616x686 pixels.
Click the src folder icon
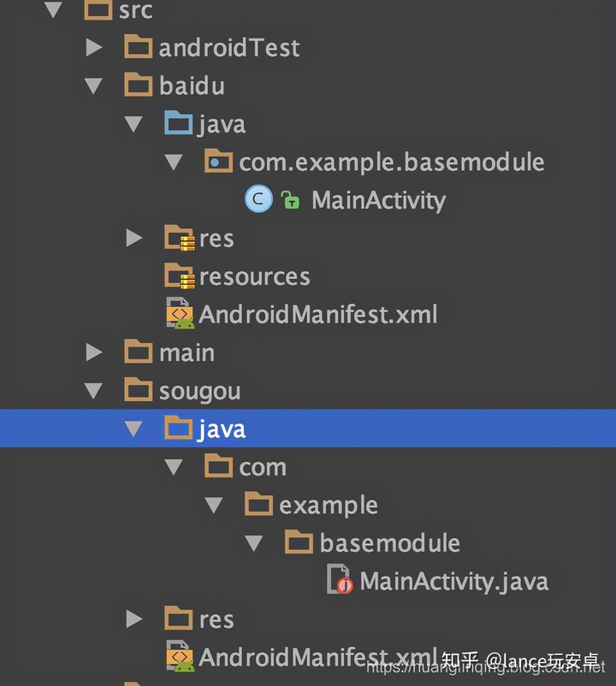pyautogui.click(x=98, y=9)
